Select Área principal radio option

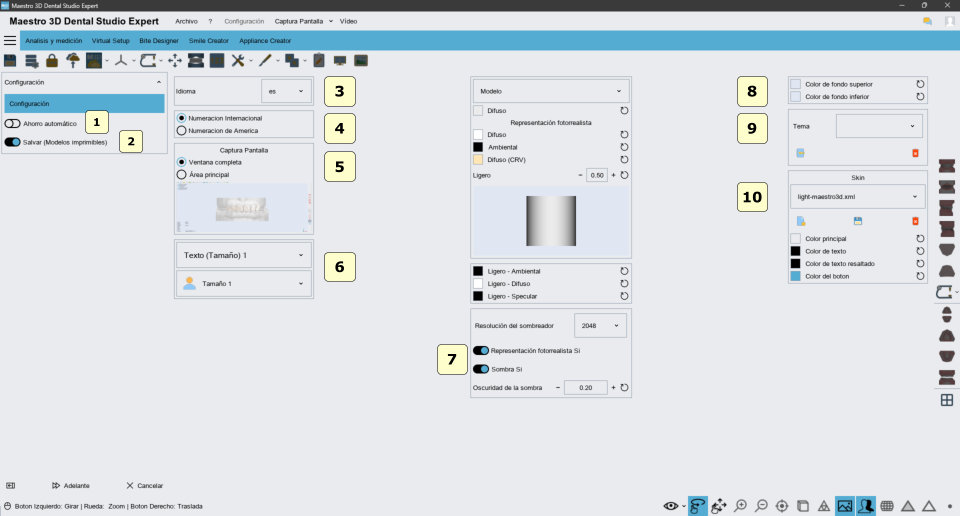181,174
